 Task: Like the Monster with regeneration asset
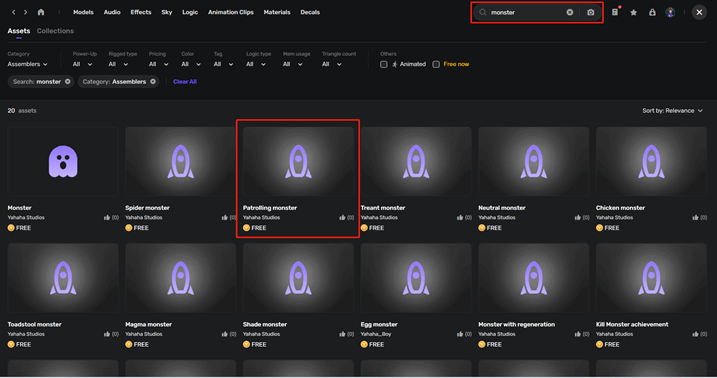click(x=578, y=334)
